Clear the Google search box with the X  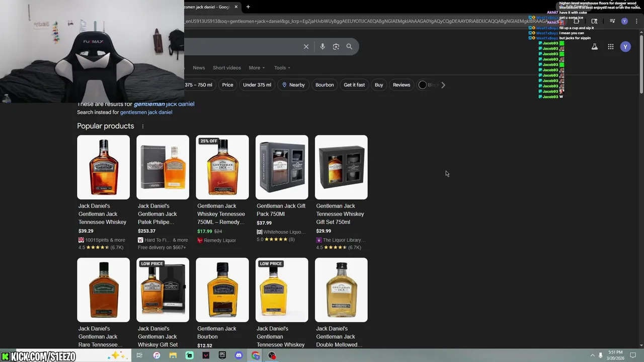306,46
